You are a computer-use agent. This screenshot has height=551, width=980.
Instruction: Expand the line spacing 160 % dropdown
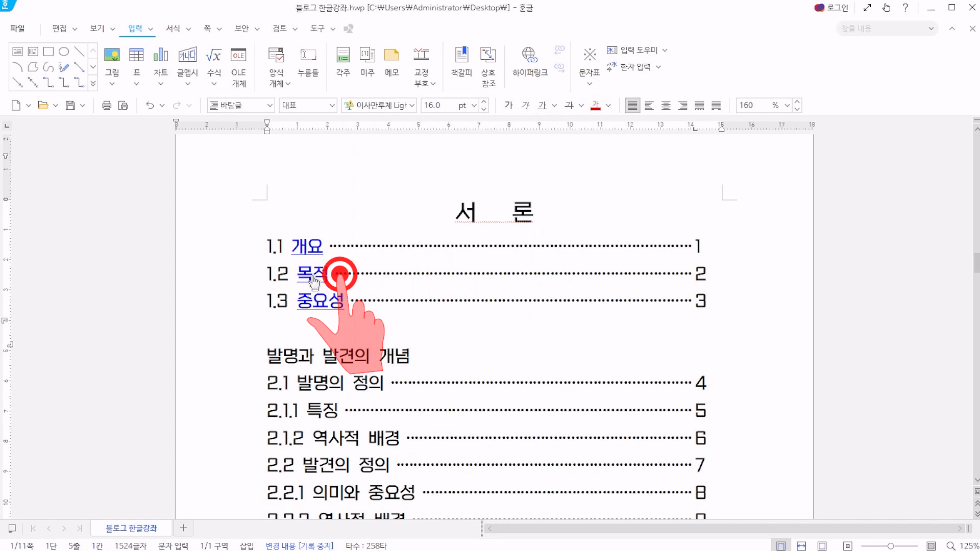coord(787,106)
